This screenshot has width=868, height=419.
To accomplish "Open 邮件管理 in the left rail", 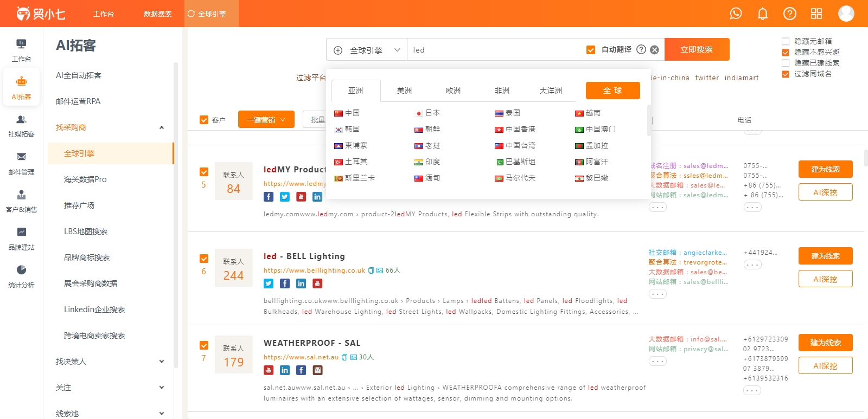I will [21, 164].
